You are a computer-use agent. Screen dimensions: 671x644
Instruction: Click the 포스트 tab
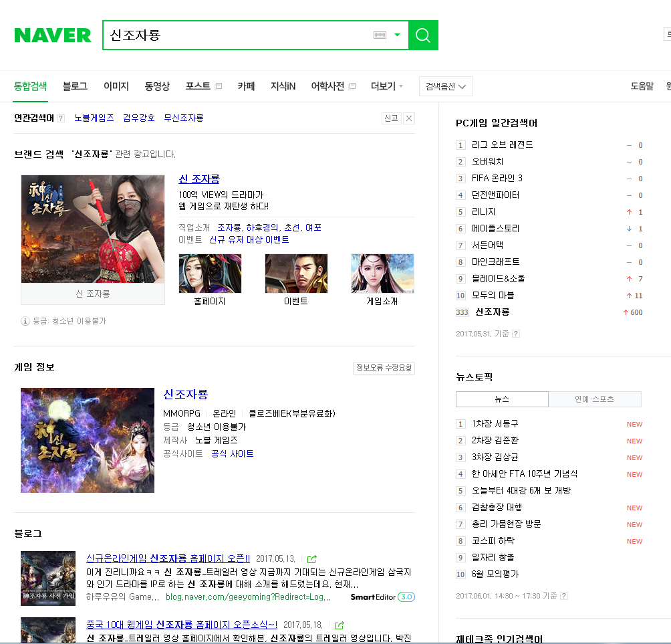pyautogui.click(x=198, y=86)
